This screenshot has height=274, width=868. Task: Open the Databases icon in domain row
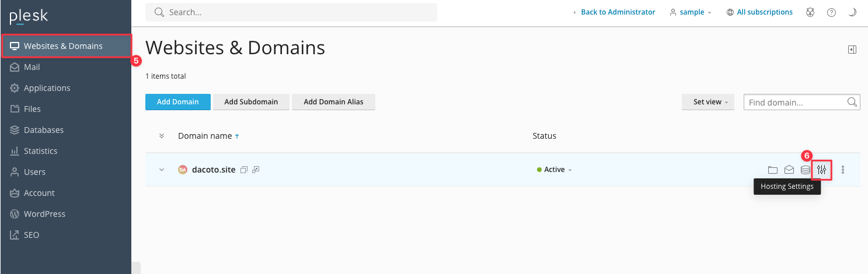(806, 170)
